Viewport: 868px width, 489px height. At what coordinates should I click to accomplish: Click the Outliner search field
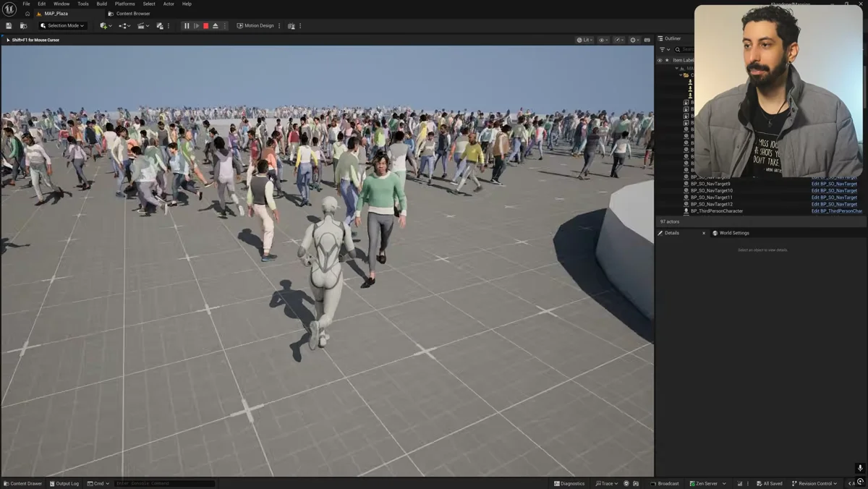(686, 50)
